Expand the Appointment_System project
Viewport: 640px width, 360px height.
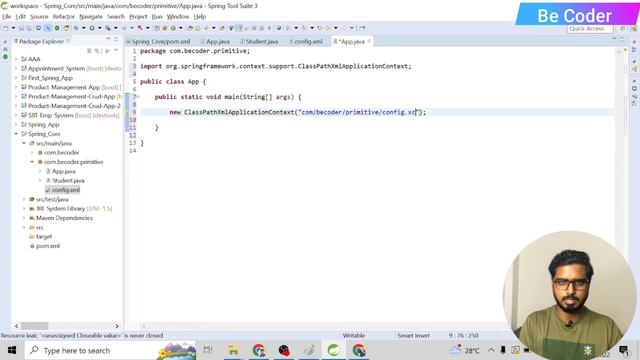click(16, 69)
